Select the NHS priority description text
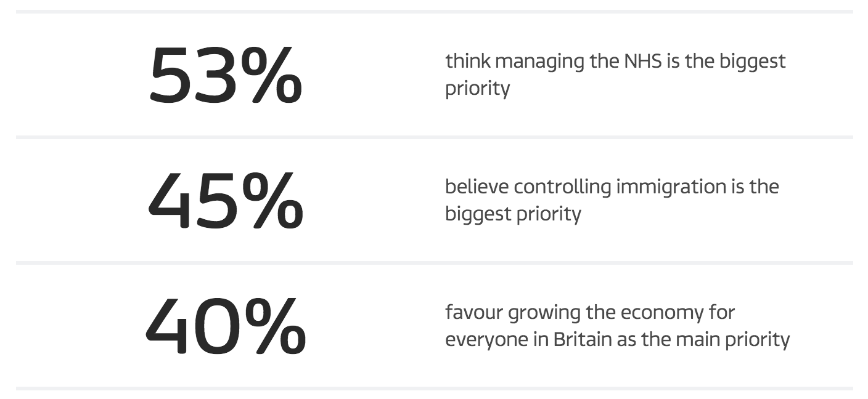Image resolution: width=868 pixels, height=399 pixels. point(615,75)
